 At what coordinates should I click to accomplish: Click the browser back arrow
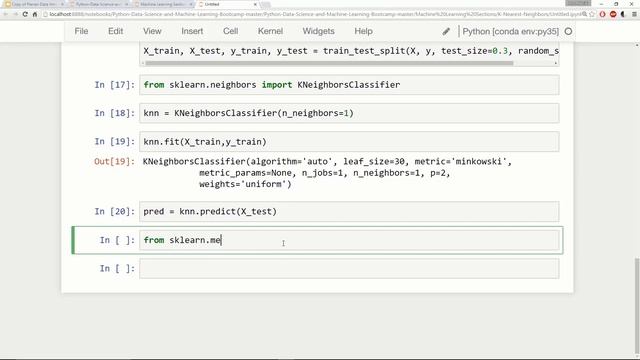[x=5, y=14]
